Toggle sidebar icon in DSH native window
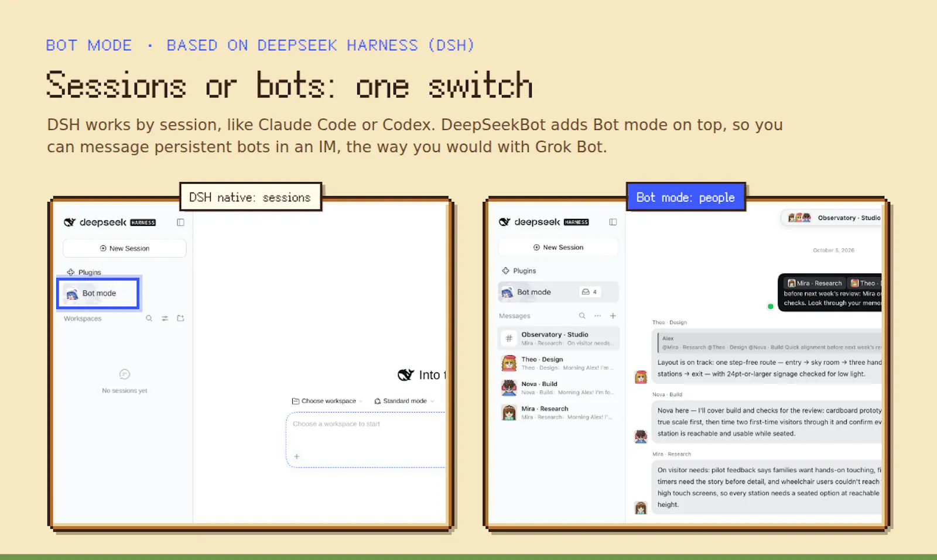Screen dimensions: 937x560 click(x=180, y=222)
